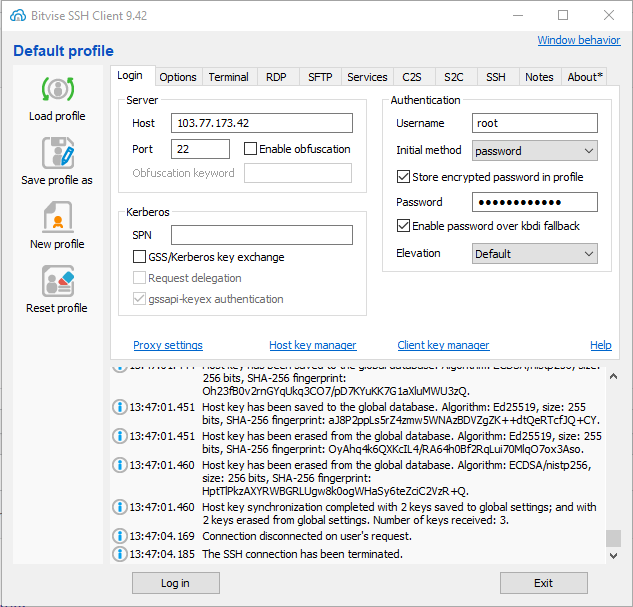Click 'The SSH connection has been terminated.' text
The image size is (633, 607).
pos(302,554)
